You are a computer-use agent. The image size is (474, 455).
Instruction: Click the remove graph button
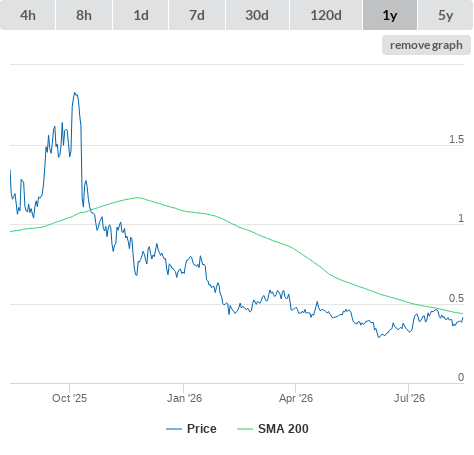click(x=426, y=45)
